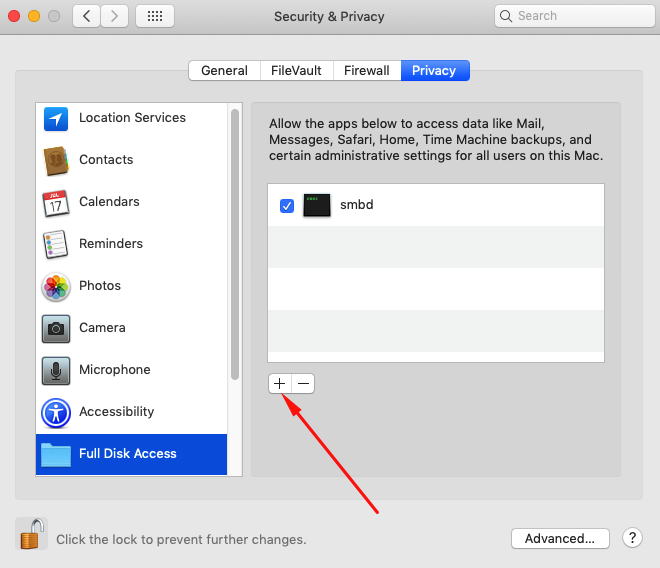Uncheck the smbd checkbox
The image size is (660, 568).
click(x=287, y=205)
